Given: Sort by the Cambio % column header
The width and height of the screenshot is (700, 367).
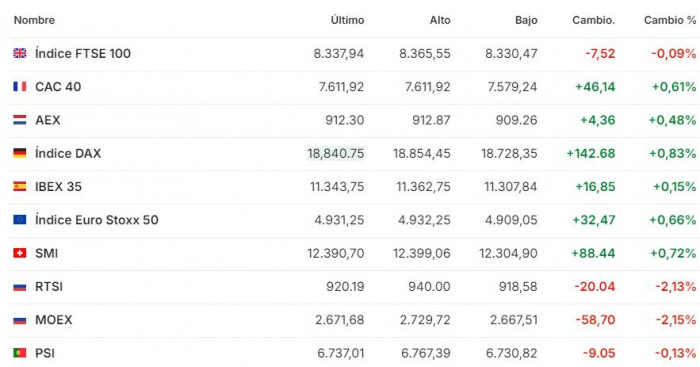Looking at the screenshot, I should (670, 20).
